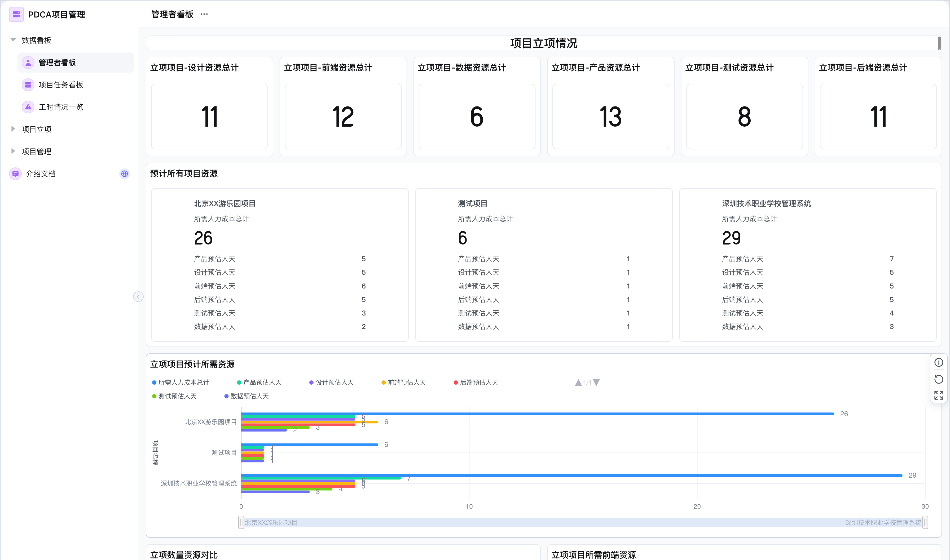The height and width of the screenshot is (560, 950).
Task: Click the 立项项目-产品资源总计 value 13
Action: click(x=610, y=117)
